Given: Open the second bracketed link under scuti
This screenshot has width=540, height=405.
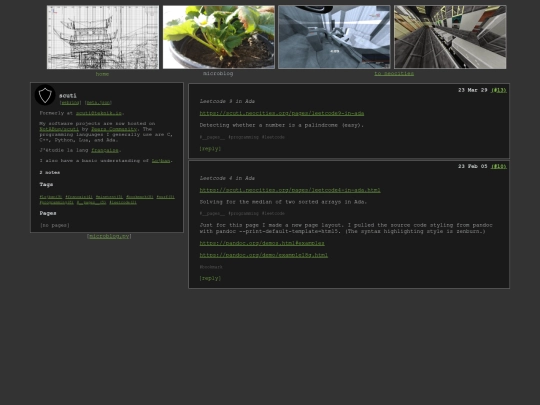Looking at the screenshot, I should tap(98, 103).
